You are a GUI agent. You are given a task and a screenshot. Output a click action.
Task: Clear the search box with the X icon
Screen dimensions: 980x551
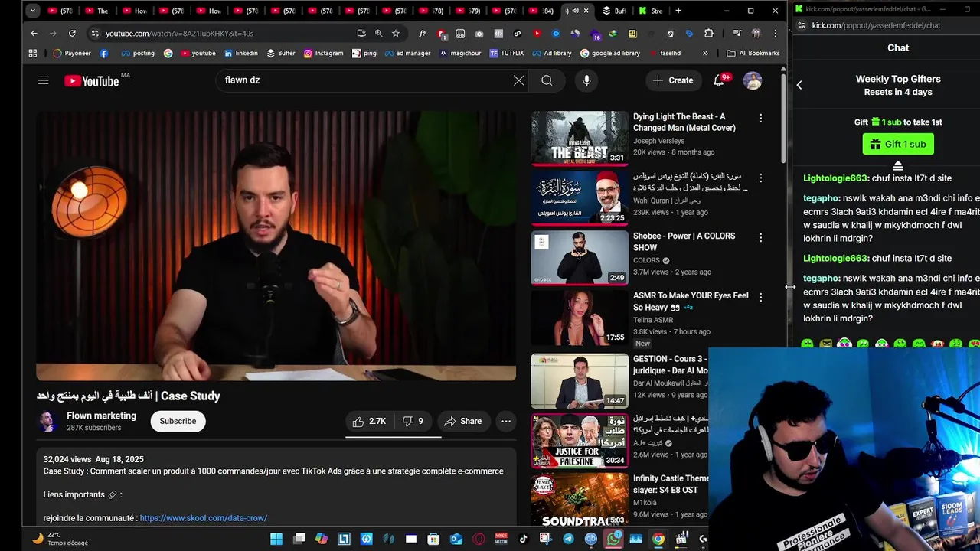[x=519, y=80]
